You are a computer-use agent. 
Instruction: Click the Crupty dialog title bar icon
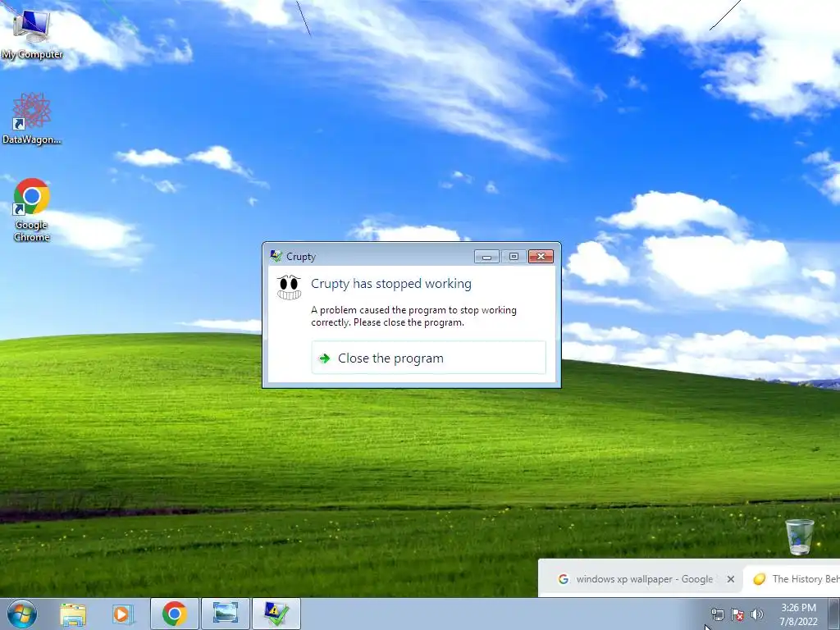pyautogui.click(x=276, y=256)
